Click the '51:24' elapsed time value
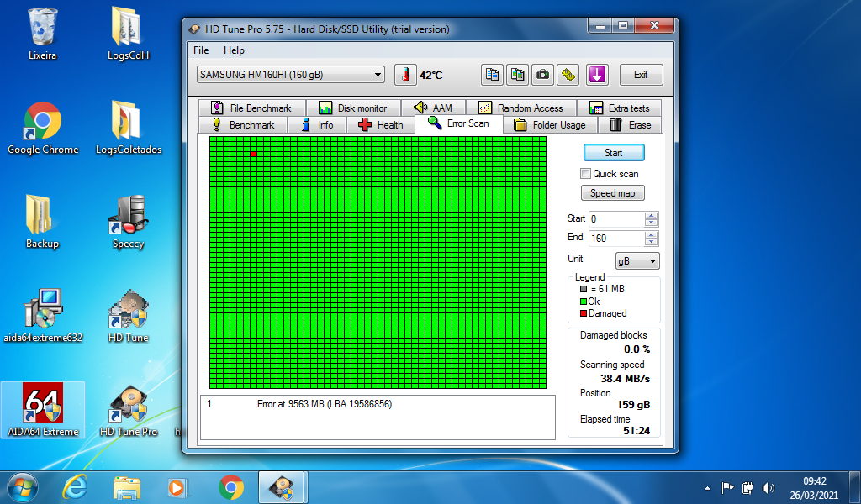This screenshot has height=504, width=861. click(637, 431)
